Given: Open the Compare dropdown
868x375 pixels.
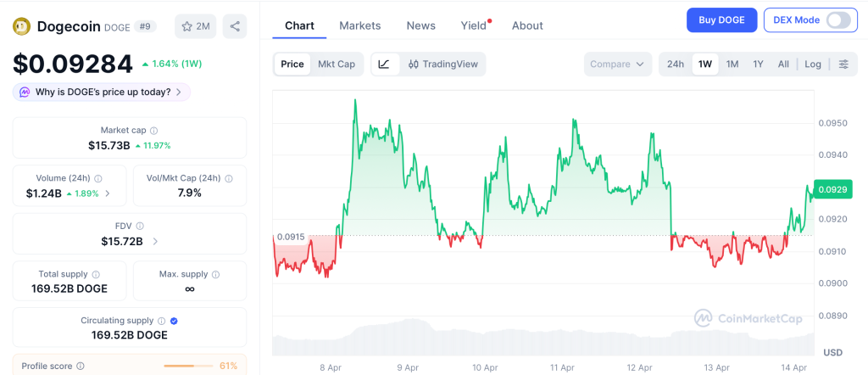Looking at the screenshot, I should tap(618, 64).
